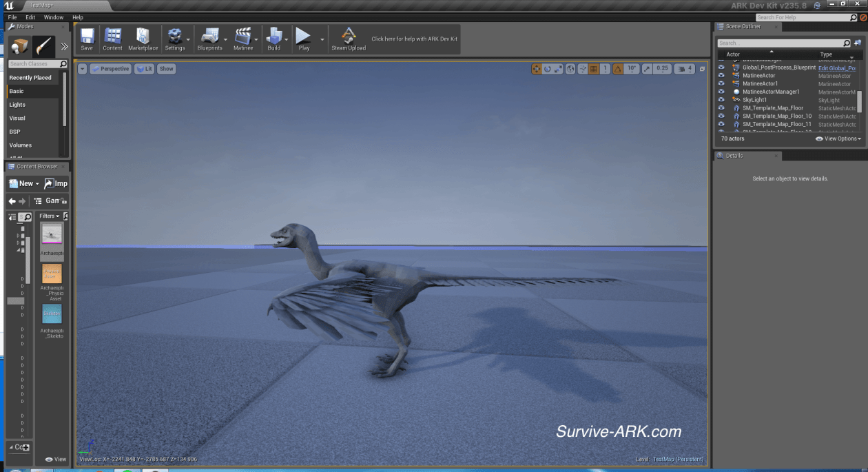Toggle the Content Browser path lock
The image size is (868, 472).
coord(65,201)
